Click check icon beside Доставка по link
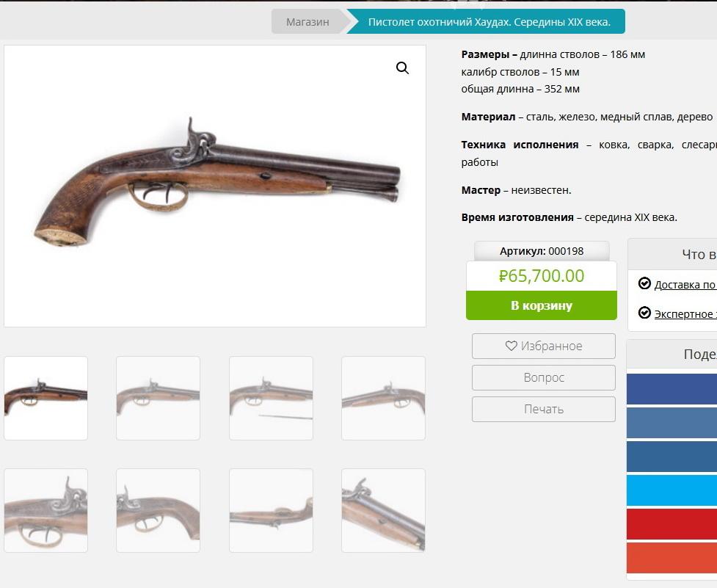The height and width of the screenshot is (588, 717). point(644,283)
